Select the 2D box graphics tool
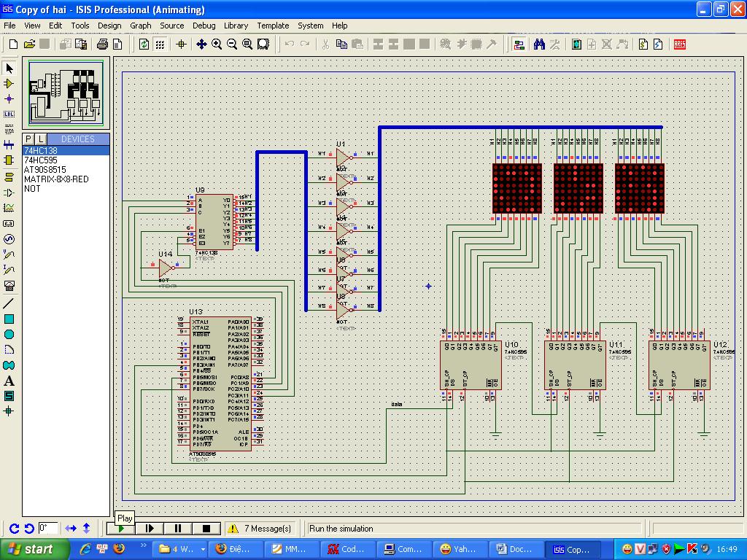The height and width of the screenshot is (560, 747). [x=9, y=319]
